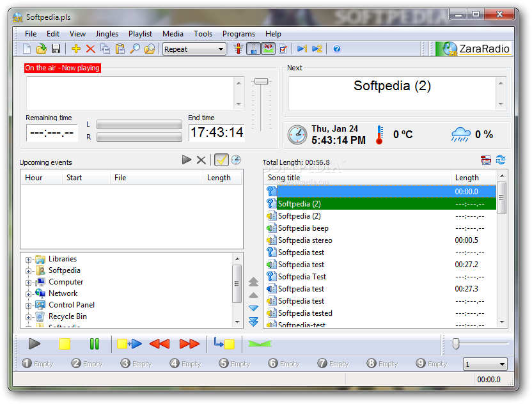Rewind with the red backward arrows

coord(159,344)
